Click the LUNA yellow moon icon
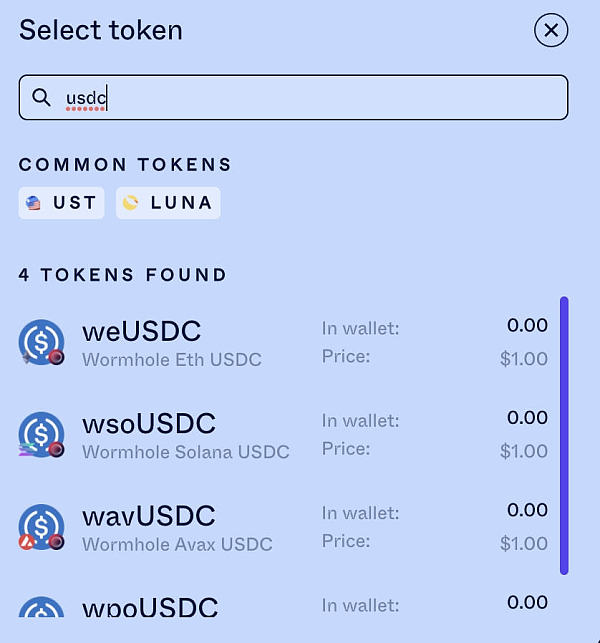The image size is (600, 643). point(131,203)
